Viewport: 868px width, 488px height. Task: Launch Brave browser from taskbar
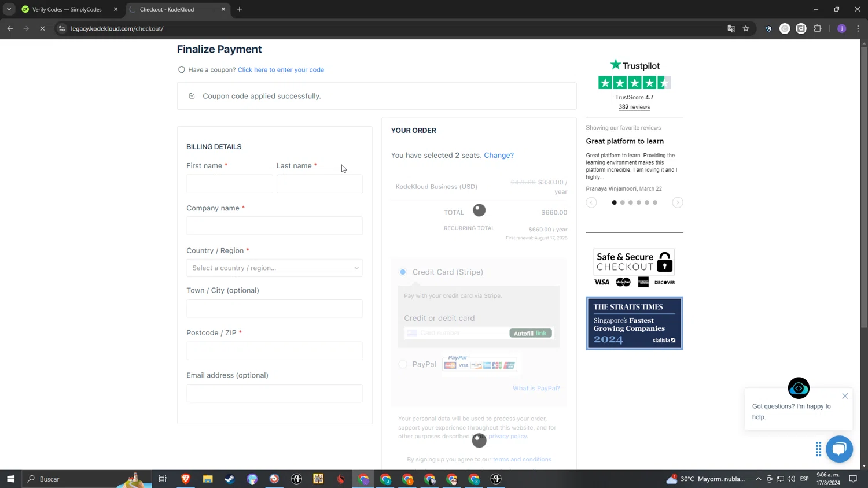186,479
